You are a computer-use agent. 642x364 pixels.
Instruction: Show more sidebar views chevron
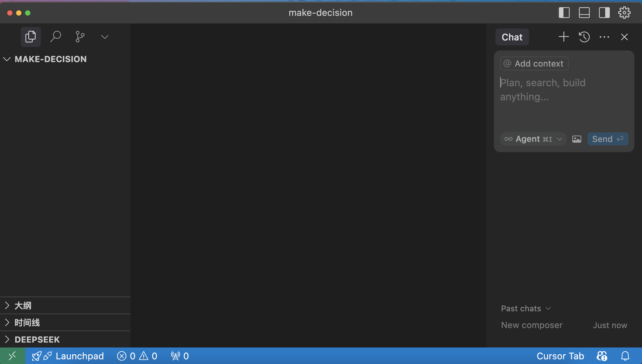pyautogui.click(x=105, y=37)
